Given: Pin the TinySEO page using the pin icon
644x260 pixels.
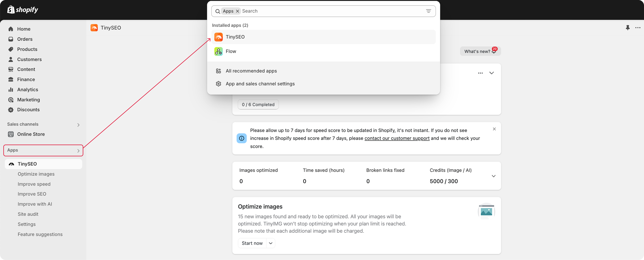Looking at the screenshot, I should pyautogui.click(x=628, y=28).
